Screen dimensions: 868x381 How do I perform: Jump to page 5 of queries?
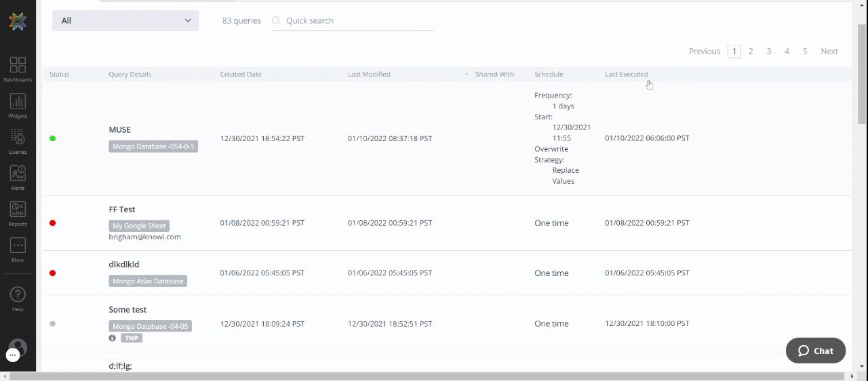coord(805,52)
